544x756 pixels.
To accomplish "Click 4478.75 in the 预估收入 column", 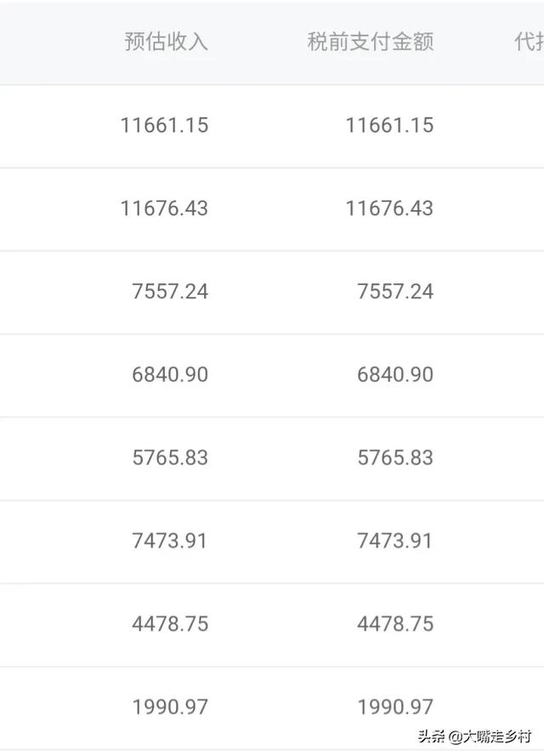I will [170, 624].
